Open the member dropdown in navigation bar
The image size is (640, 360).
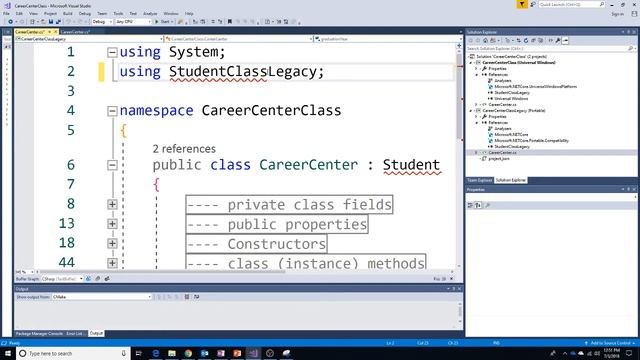pyautogui.click(x=388, y=39)
